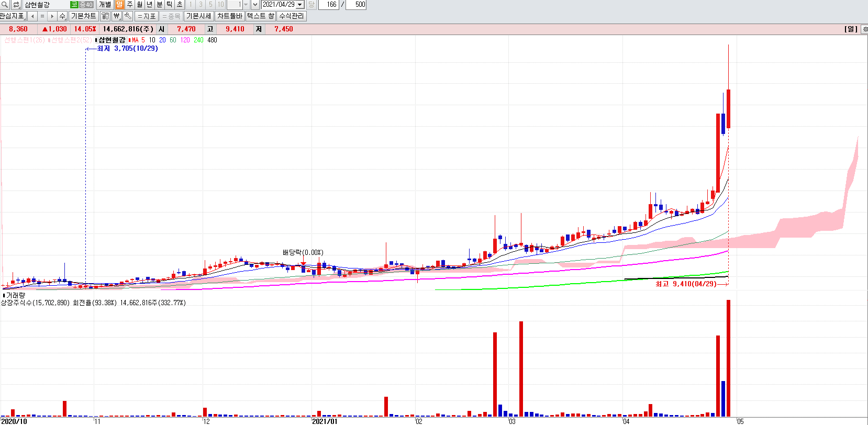The width and height of the screenshot is (868, 425).
Task: Select the 년 yearly period toggle
Action: tap(150, 4)
